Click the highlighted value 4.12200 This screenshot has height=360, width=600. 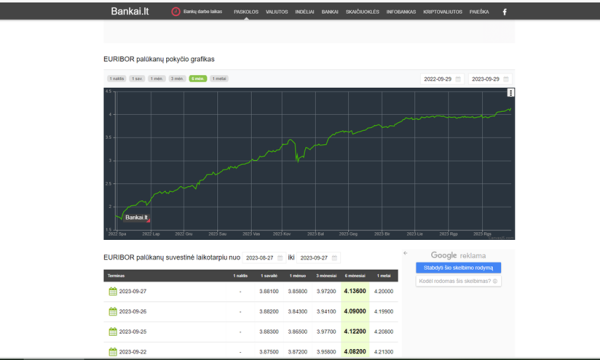point(355,332)
